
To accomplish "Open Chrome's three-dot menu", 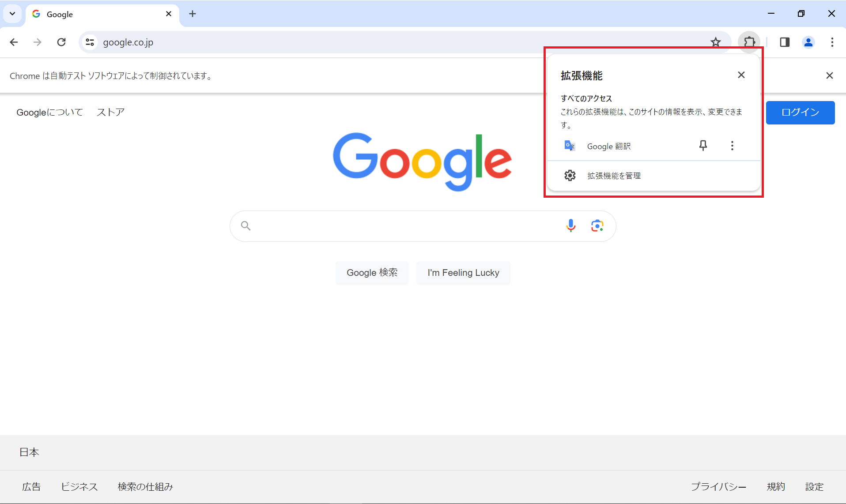I will coord(832,42).
